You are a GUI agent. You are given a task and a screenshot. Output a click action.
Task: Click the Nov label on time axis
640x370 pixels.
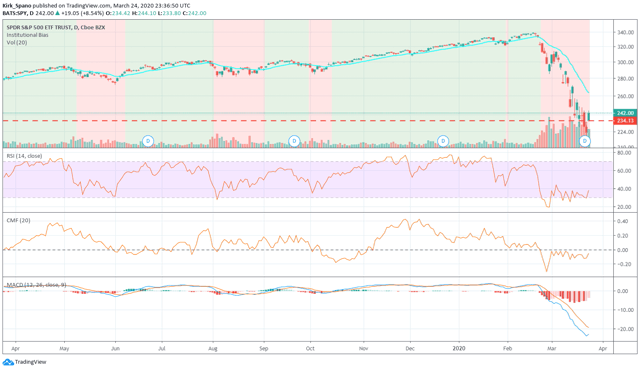coord(363,348)
